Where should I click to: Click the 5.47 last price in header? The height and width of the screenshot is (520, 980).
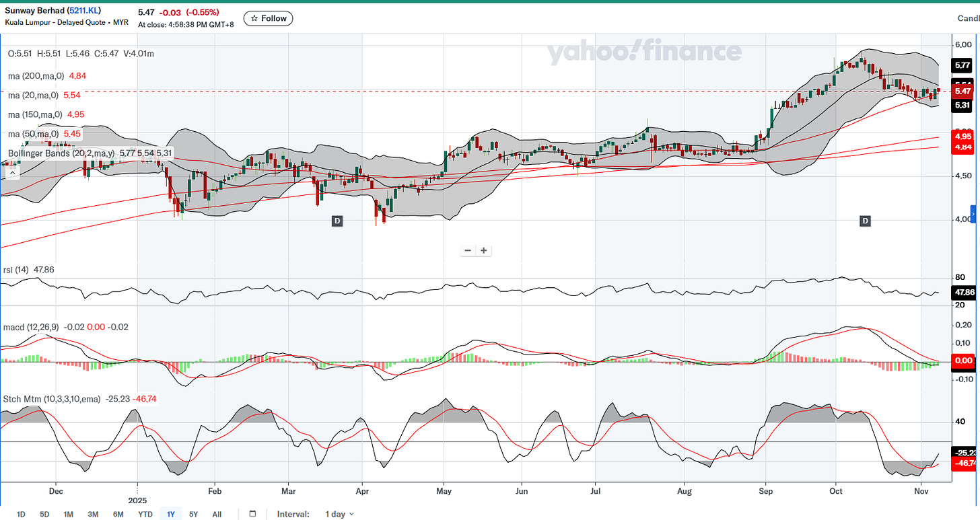pyautogui.click(x=147, y=12)
